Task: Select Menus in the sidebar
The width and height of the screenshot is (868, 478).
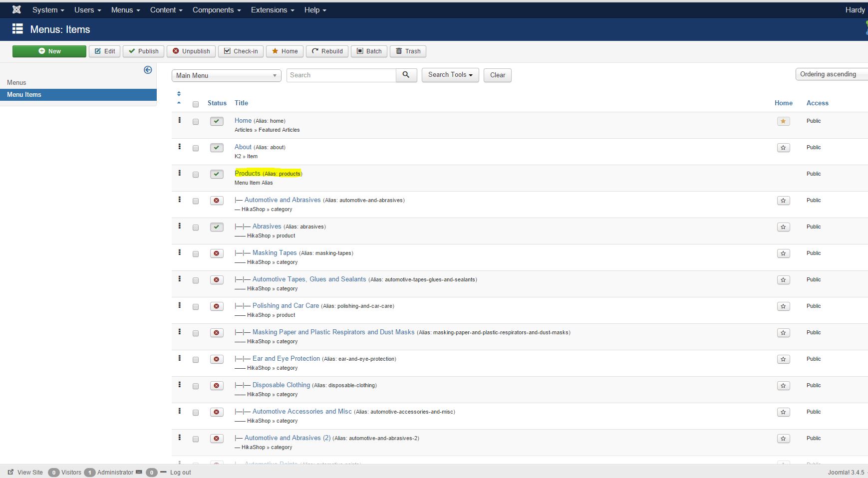Action: [16, 82]
